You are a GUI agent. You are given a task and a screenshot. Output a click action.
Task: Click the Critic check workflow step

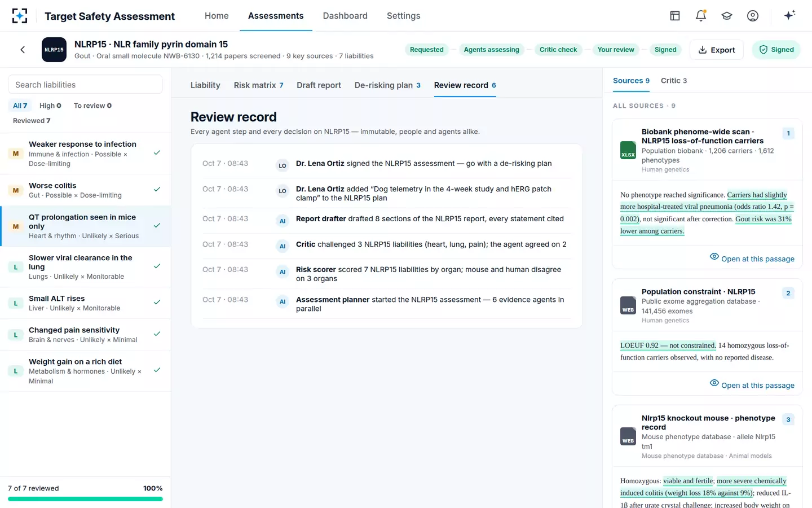558,50
